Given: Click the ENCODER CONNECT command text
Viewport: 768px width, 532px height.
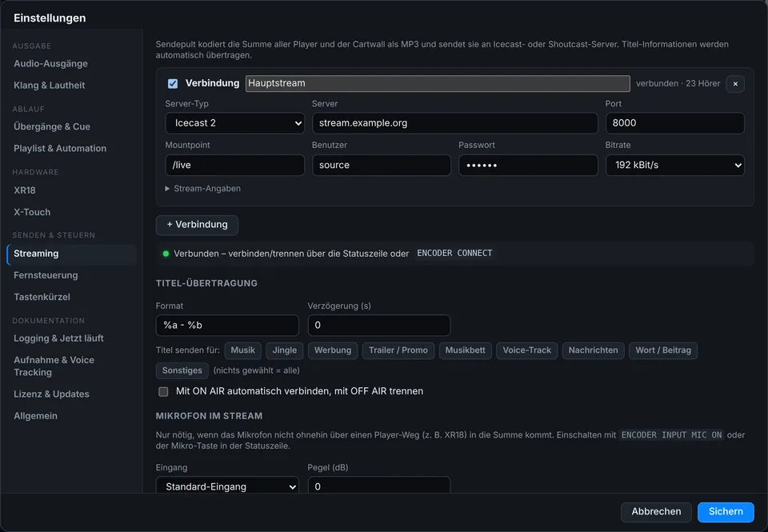Looking at the screenshot, I should [x=454, y=254].
